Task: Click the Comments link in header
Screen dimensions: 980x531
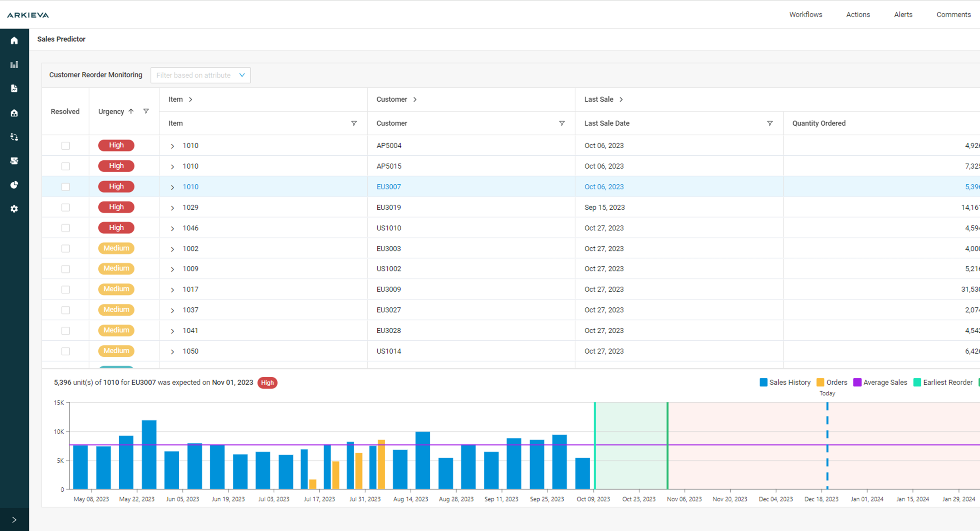Action: (953, 15)
